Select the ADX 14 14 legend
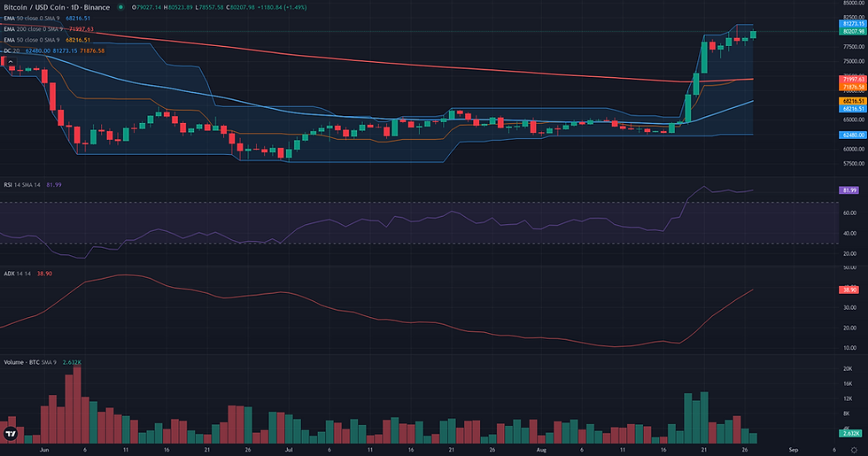Screen dimensions: 868x456 [x=27, y=274]
